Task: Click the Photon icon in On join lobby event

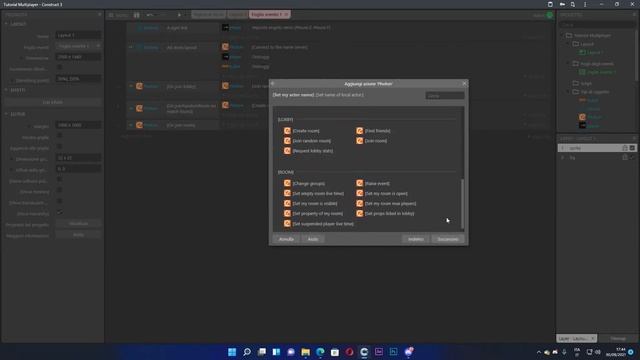Action: click(139, 86)
